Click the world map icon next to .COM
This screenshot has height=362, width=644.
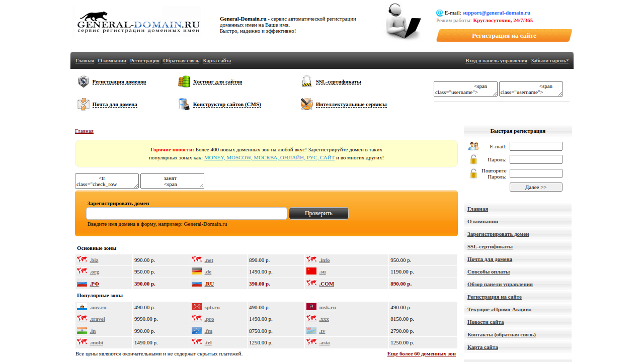(x=311, y=283)
